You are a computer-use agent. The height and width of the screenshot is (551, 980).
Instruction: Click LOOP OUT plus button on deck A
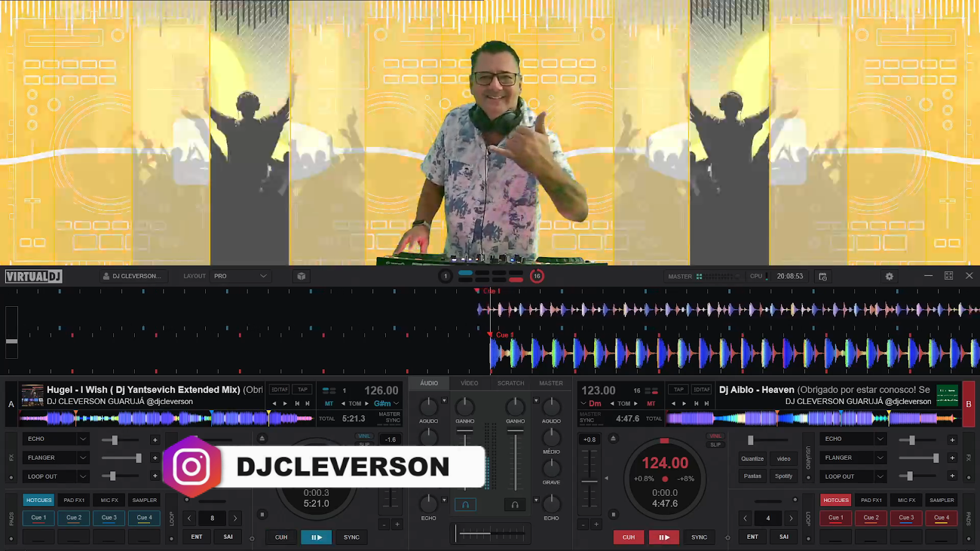point(155,476)
